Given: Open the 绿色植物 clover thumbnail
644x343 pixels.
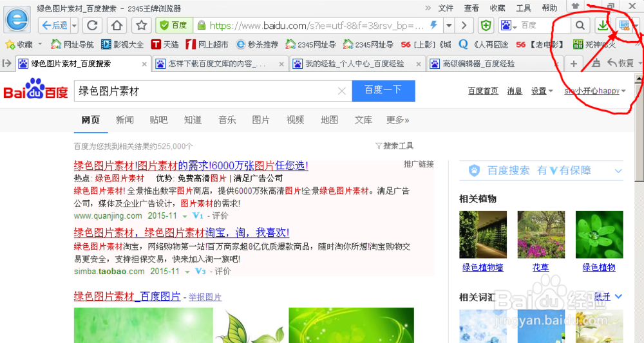Looking at the screenshot, I should pos(599,235).
